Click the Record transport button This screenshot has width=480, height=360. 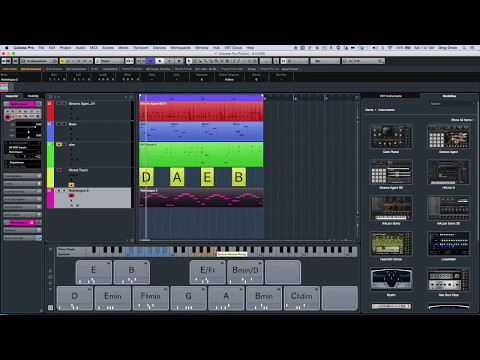coord(179,61)
